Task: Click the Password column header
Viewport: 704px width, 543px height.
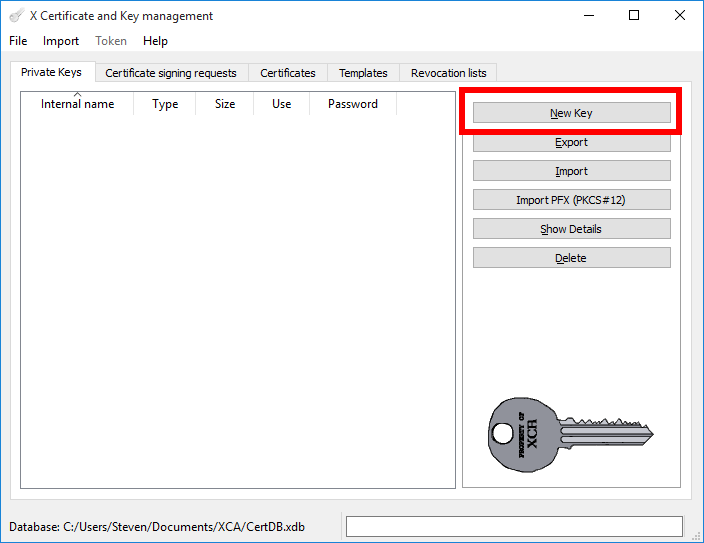Action: [x=353, y=104]
